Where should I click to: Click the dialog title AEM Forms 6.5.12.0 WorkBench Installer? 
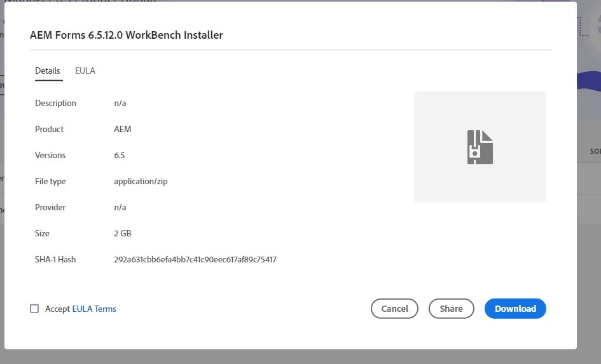tap(127, 35)
